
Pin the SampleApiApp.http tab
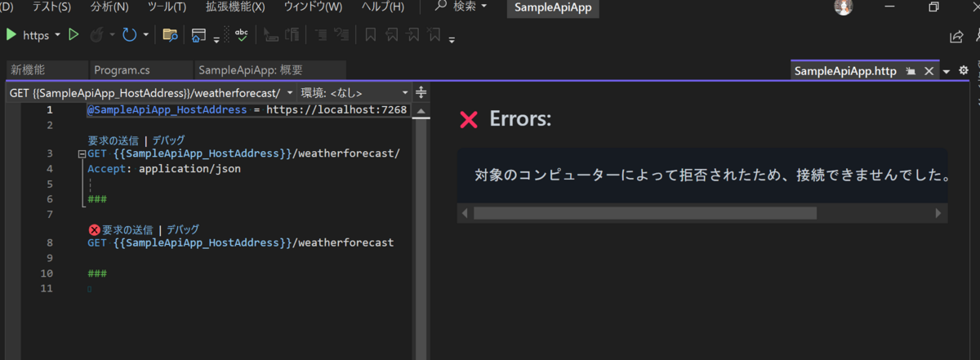pyautogui.click(x=911, y=71)
